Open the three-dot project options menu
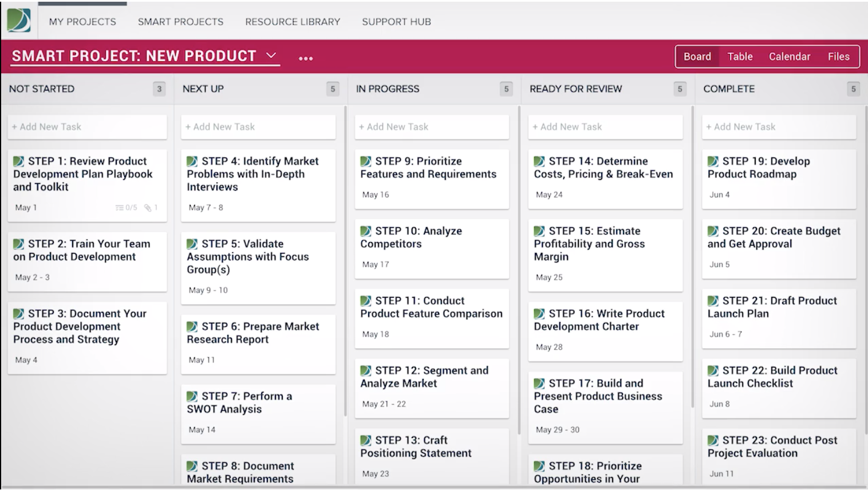The height and width of the screenshot is (490, 868). point(306,58)
